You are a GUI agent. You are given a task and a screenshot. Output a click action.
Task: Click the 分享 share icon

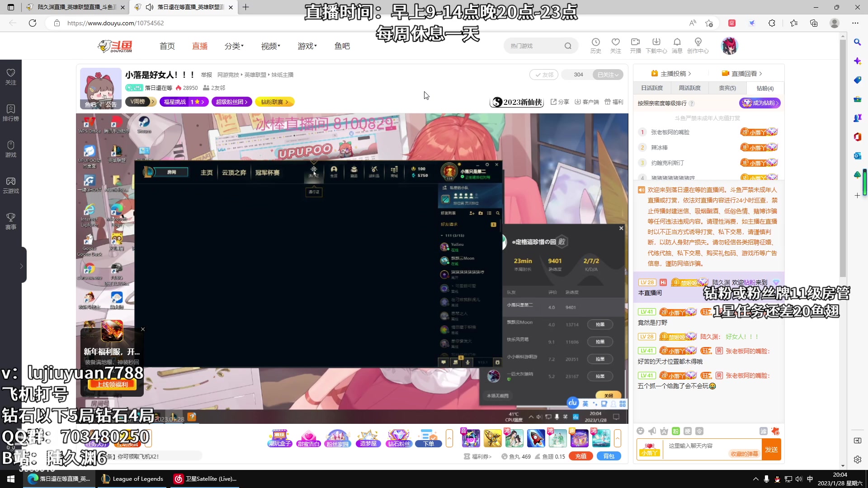[x=560, y=102]
